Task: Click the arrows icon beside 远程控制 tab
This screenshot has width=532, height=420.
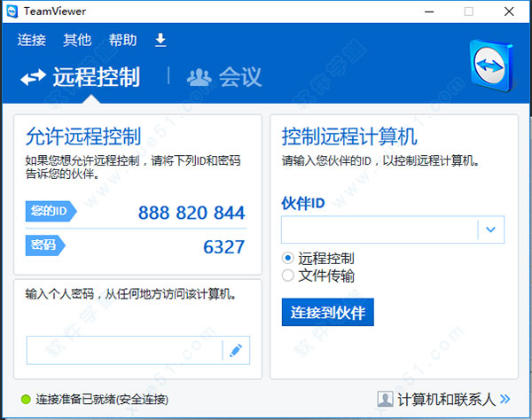Action: click(x=34, y=77)
